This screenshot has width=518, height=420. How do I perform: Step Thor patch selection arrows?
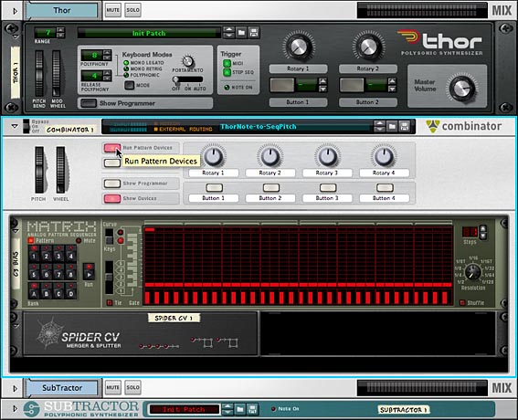click(x=228, y=33)
